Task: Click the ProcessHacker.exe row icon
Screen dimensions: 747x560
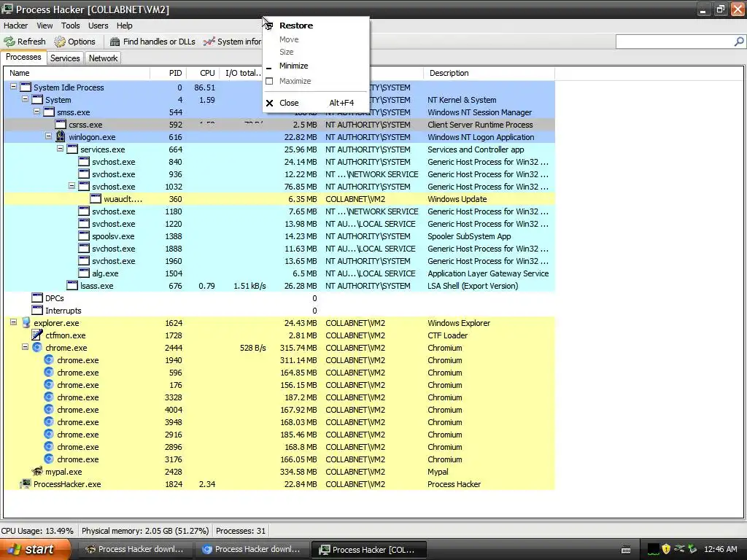Action: (26, 484)
